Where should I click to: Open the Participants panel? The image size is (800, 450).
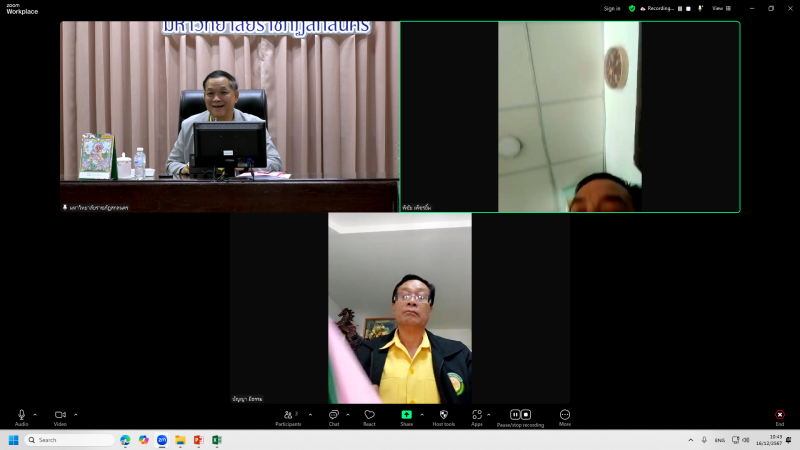point(288,415)
